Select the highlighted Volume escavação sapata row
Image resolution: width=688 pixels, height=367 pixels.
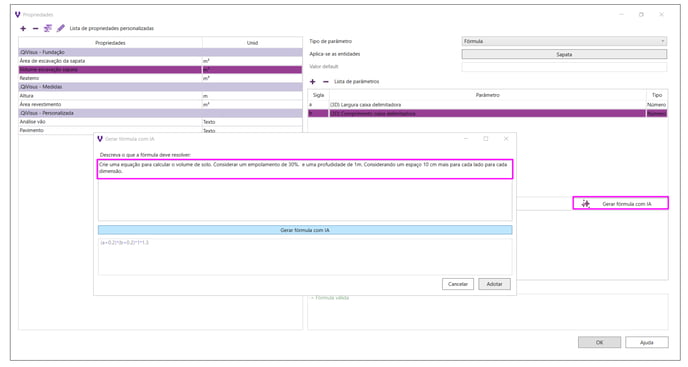[160, 69]
